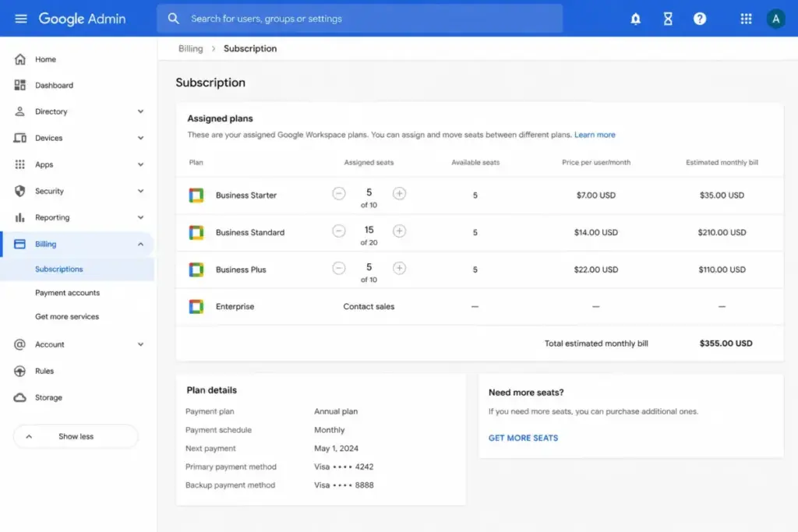The height and width of the screenshot is (532, 798).
Task: Expand the Reporting section chevron
Action: [x=140, y=217]
